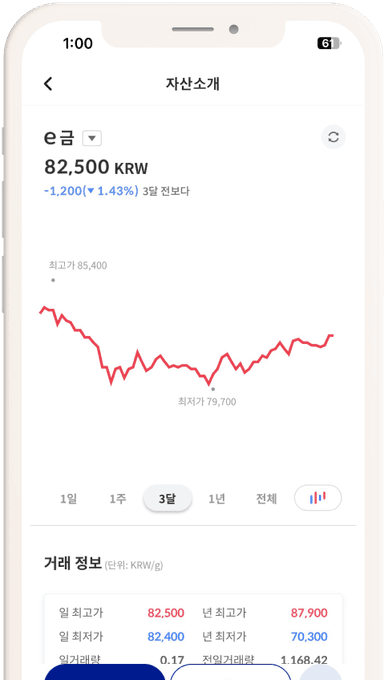This screenshot has width=384, height=680.
Task: Select the 1년 period tab
Action: [x=217, y=499]
